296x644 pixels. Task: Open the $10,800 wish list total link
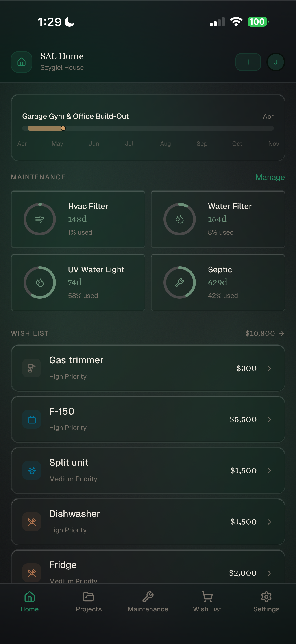coord(265,333)
